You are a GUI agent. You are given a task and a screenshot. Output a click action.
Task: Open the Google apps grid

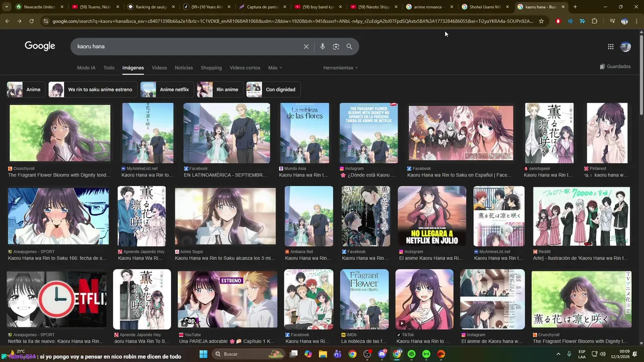click(611, 47)
